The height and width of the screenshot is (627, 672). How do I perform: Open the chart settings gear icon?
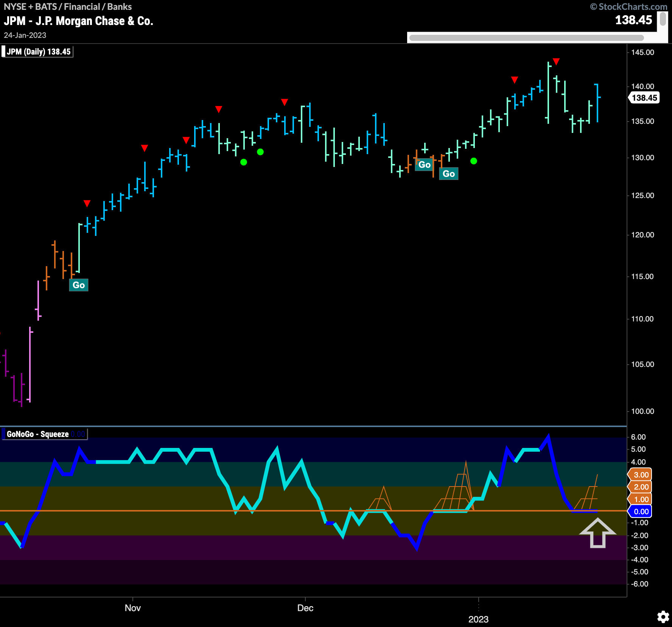tap(663, 617)
